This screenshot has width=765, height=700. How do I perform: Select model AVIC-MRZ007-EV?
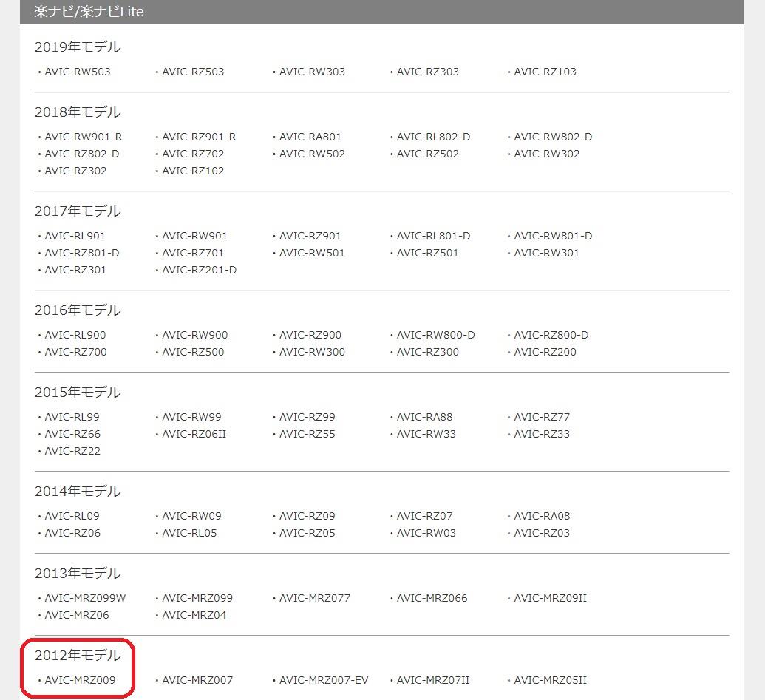[324, 680]
